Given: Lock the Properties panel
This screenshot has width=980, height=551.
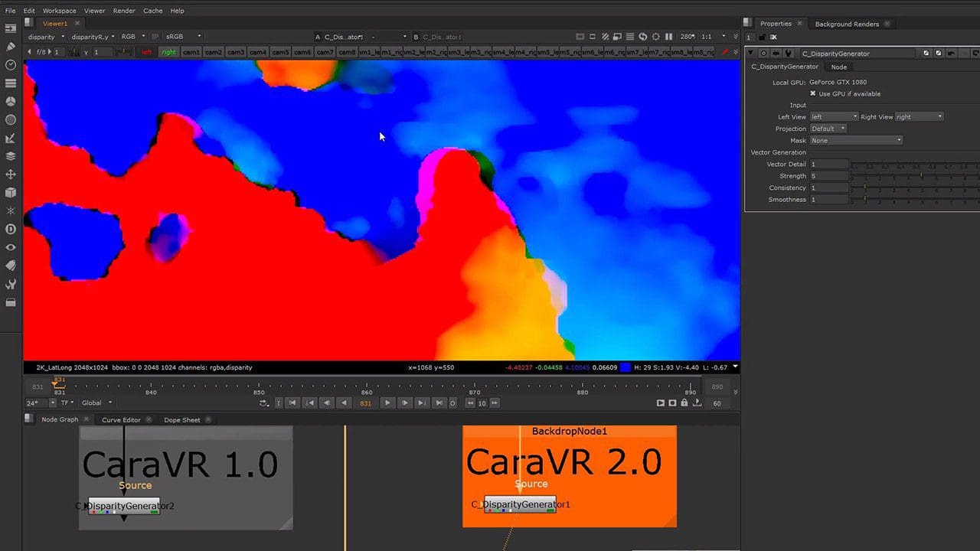Looking at the screenshot, I should (763, 37).
